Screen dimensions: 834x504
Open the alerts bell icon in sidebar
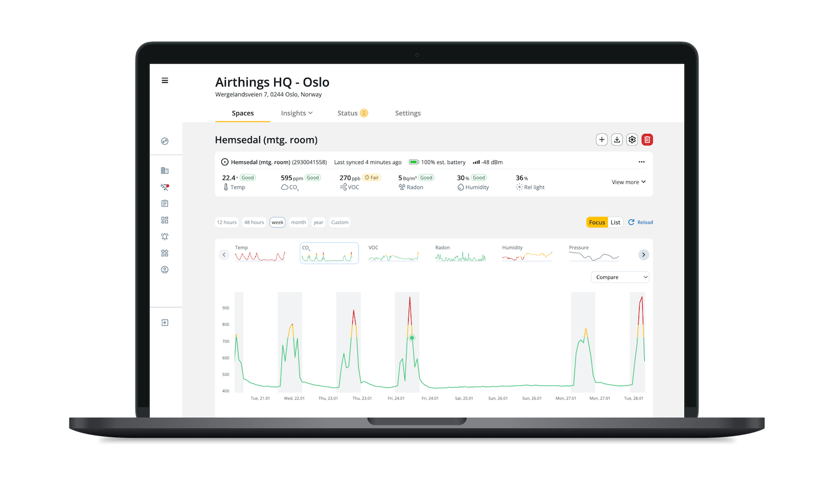pyautogui.click(x=165, y=237)
